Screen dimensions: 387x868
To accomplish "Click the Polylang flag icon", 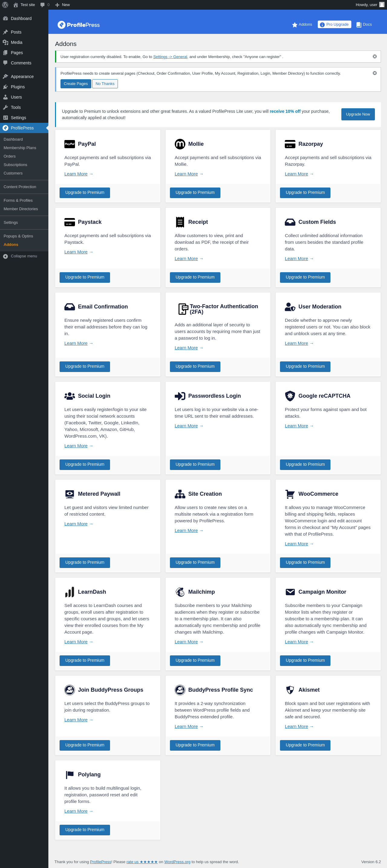I will point(70,775).
